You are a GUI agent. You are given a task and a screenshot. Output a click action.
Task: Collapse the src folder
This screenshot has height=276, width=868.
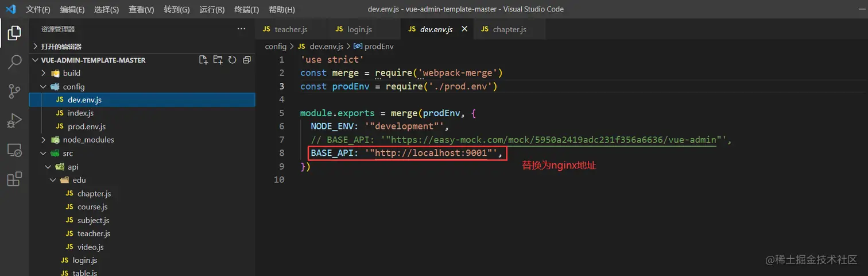tap(68, 154)
